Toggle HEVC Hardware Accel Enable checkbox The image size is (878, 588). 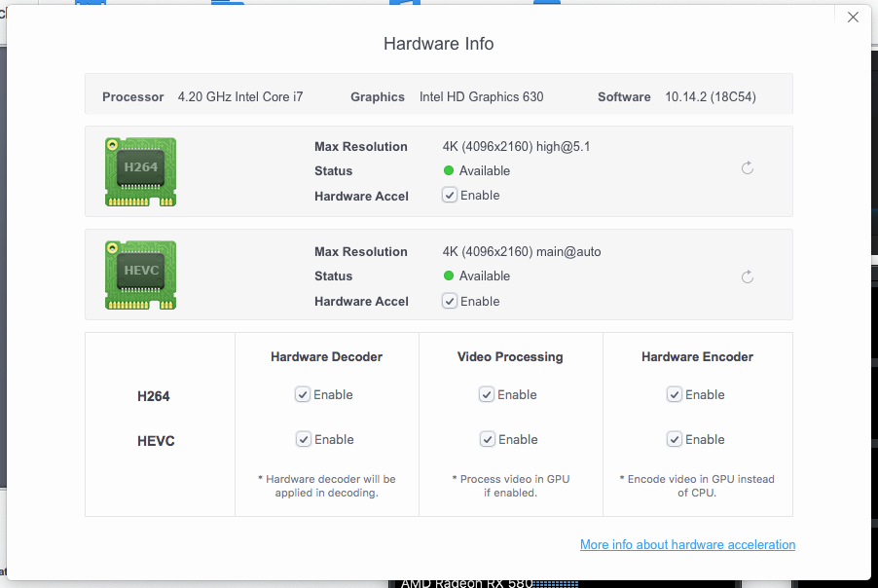[449, 301]
